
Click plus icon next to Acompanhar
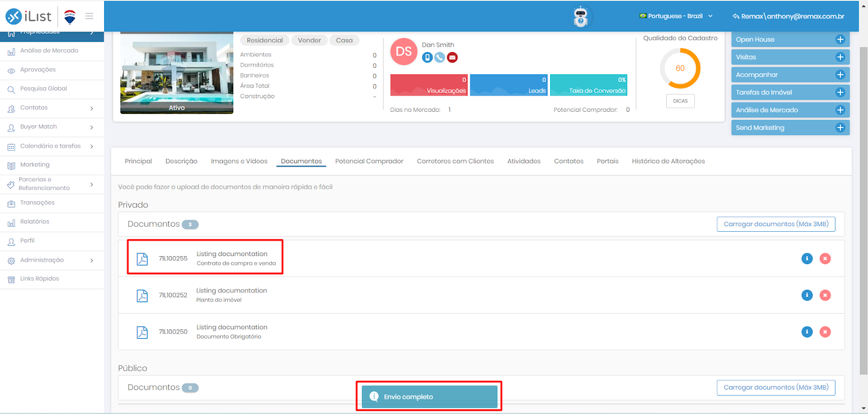tap(840, 75)
